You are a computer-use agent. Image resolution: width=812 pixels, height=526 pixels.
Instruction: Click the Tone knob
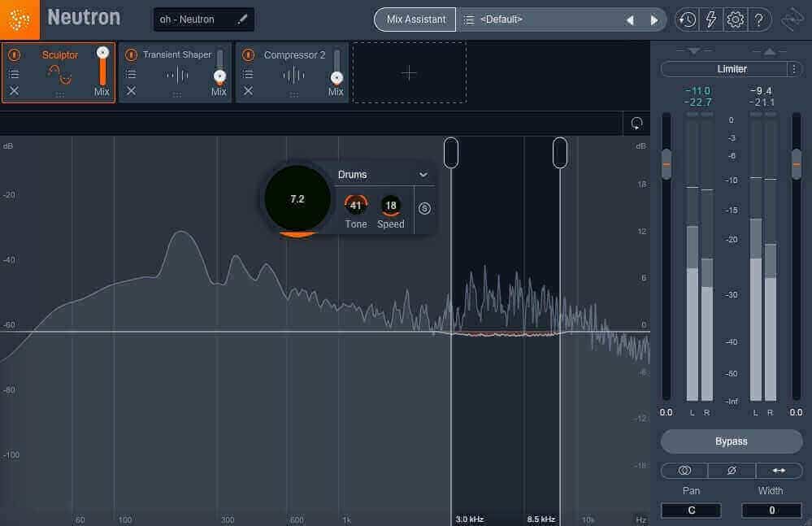pyautogui.click(x=356, y=206)
